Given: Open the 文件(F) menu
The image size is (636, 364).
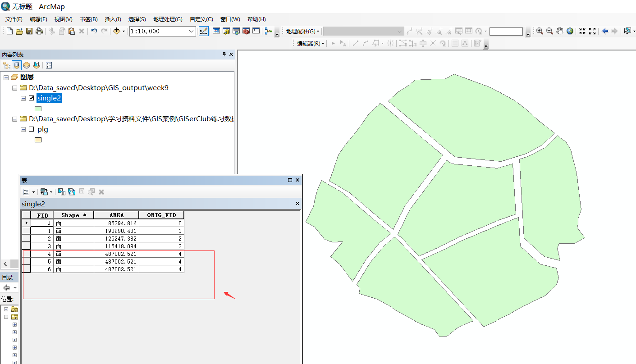Looking at the screenshot, I should [14, 19].
